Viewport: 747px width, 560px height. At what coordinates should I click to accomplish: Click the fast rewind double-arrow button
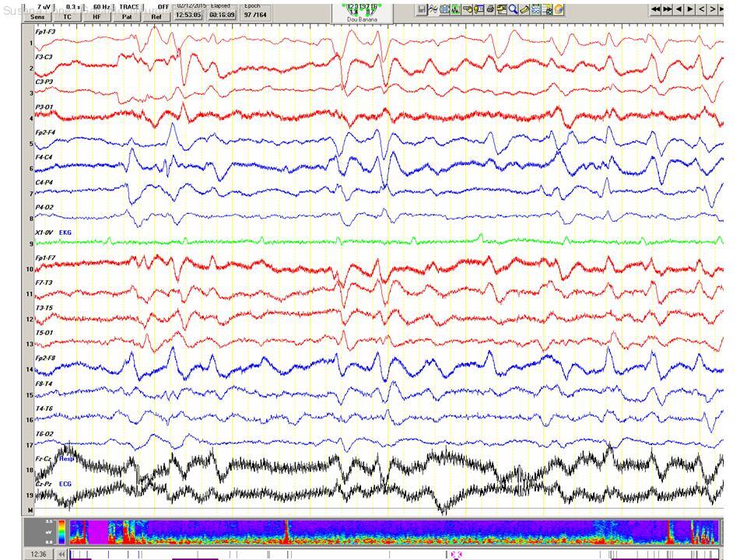pos(656,9)
